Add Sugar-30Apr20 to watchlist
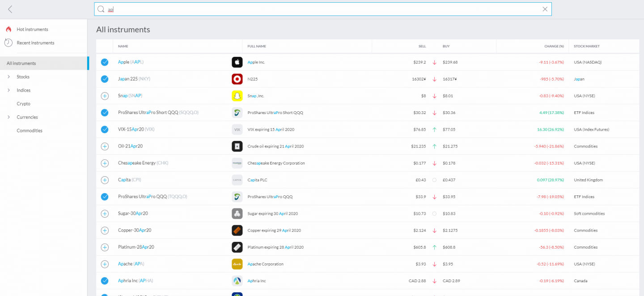644x296 pixels. tap(105, 213)
